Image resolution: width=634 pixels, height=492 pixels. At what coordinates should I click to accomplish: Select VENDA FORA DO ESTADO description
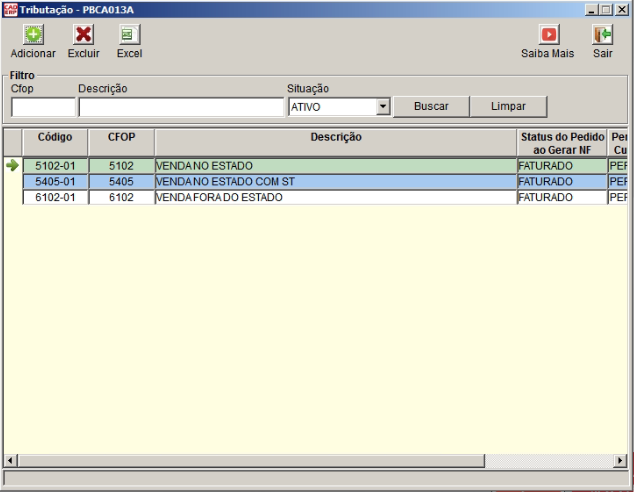336,197
